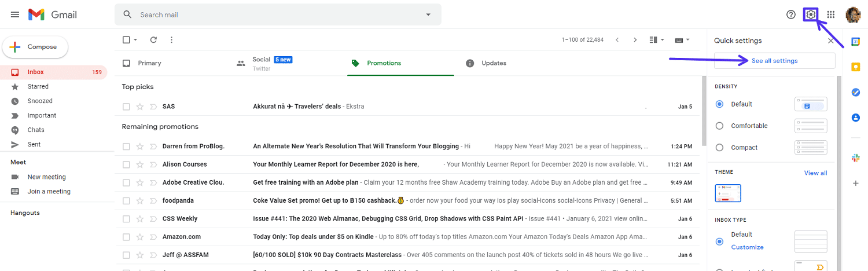The height and width of the screenshot is (271, 868).
Task: Click the Compose button
Action: click(35, 47)
